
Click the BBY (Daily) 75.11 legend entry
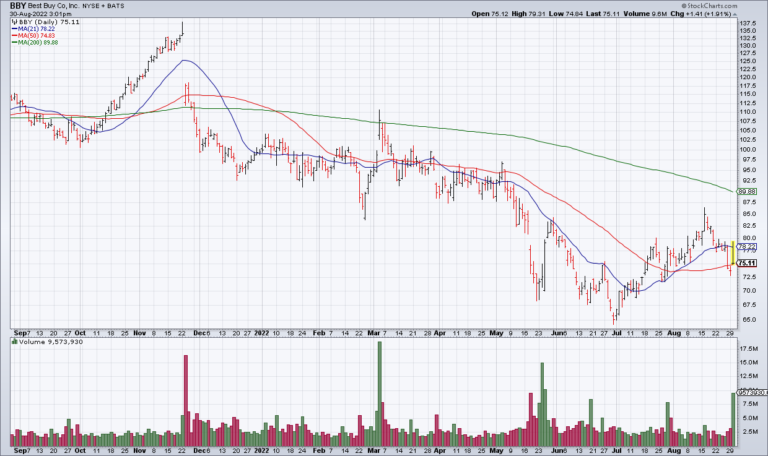coord(45,22)
